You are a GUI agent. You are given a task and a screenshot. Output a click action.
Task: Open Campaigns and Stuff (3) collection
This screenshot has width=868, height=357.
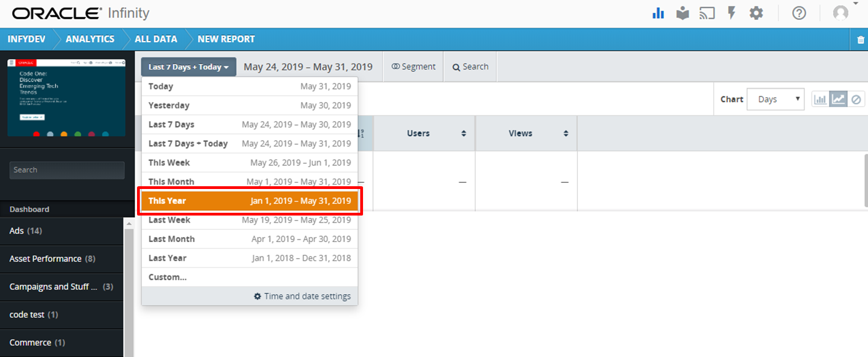click(61, 287)
